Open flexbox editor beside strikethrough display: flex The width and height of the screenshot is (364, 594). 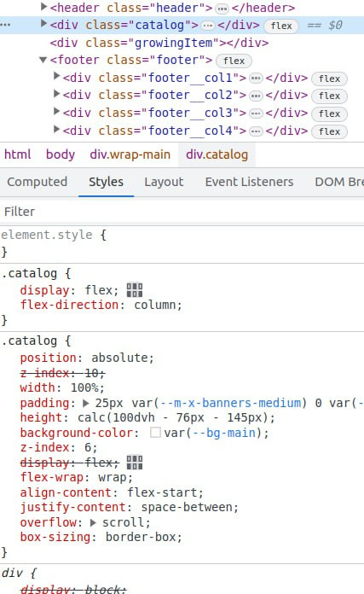pos(135,463)
